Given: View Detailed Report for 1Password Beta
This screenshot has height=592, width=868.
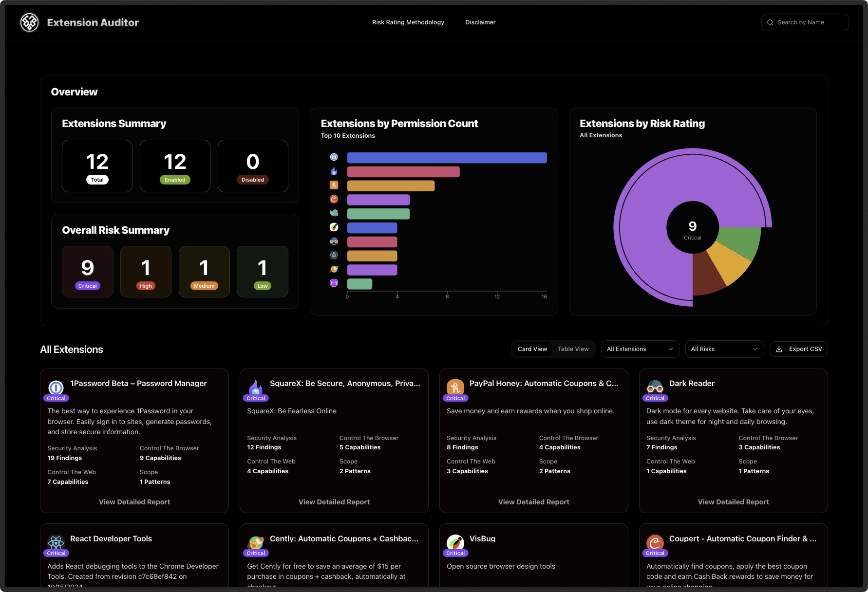Looking at the screenshot, I should tap(134, 502).
